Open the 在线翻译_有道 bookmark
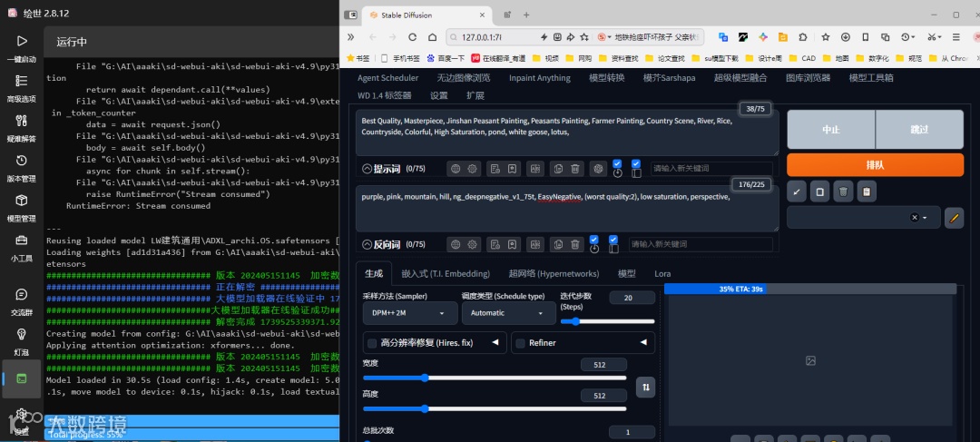The width and height of the screenshot is (980, 442). (498, 58)
